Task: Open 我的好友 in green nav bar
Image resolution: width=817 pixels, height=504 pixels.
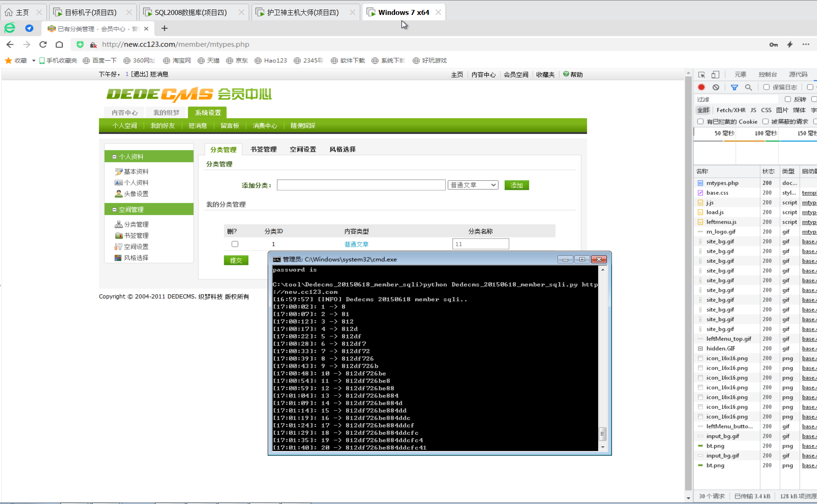Action: point(162,126)
